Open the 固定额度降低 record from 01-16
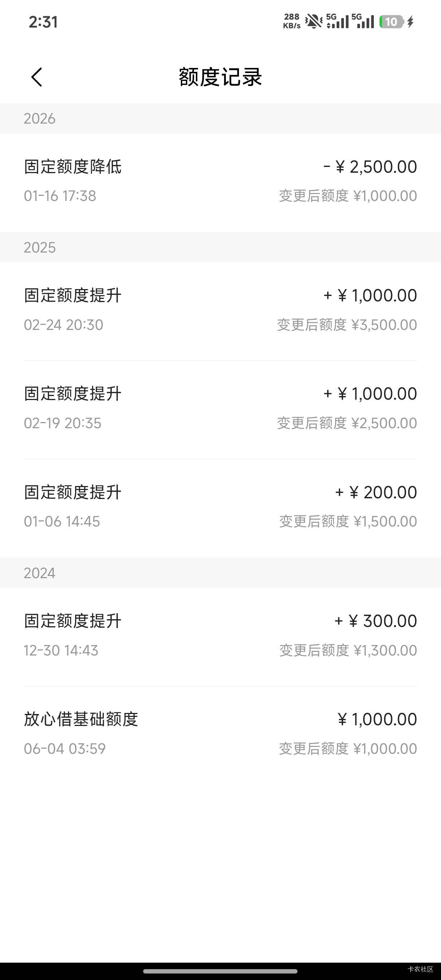This screenshot has height=980, width=441. pos(220,181)
